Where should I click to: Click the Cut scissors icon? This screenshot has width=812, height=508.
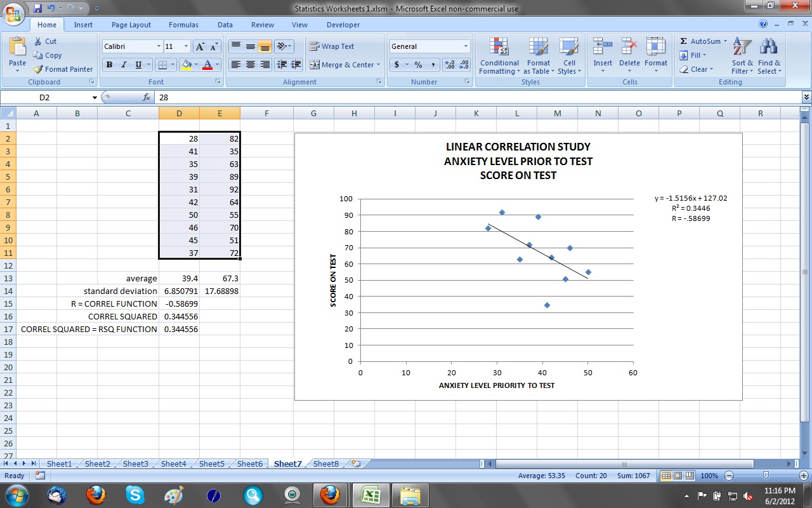(x=37, y=41)
